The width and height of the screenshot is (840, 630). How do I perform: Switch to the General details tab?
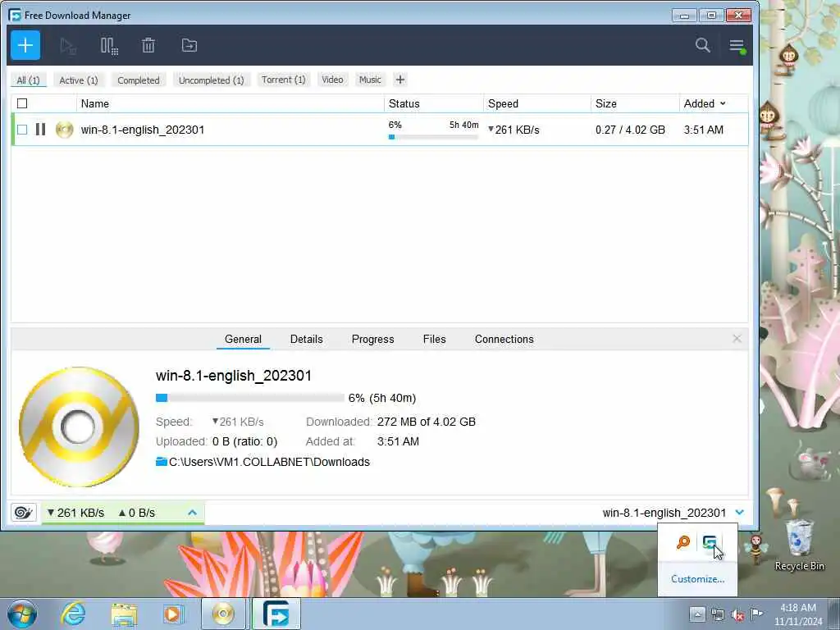(243, 339)
